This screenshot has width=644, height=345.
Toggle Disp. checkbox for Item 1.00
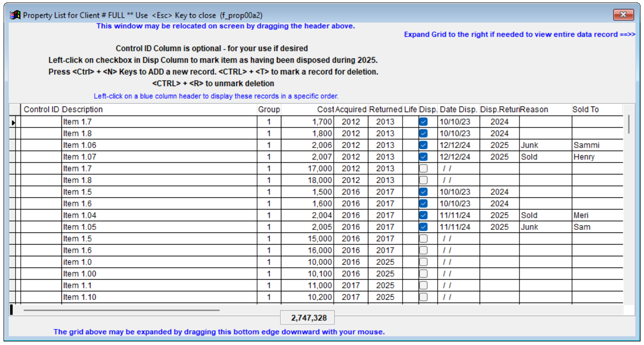(x=423, y=274)
